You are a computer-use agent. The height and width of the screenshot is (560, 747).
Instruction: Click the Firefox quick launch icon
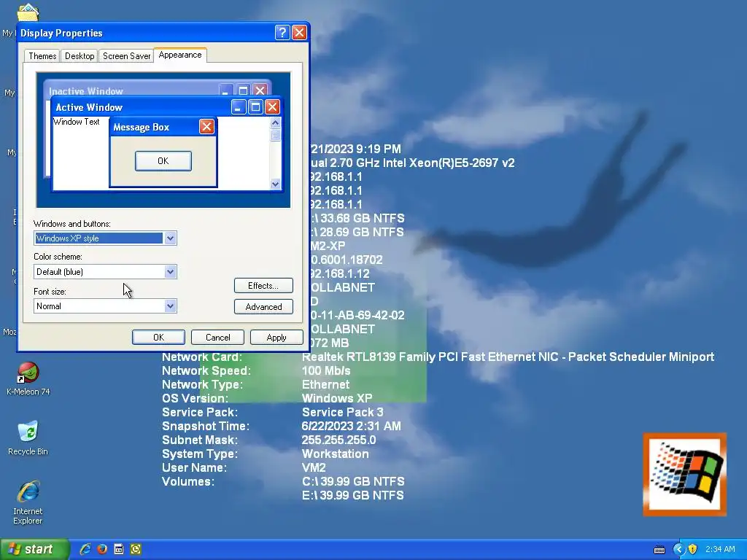coord(102,549)
